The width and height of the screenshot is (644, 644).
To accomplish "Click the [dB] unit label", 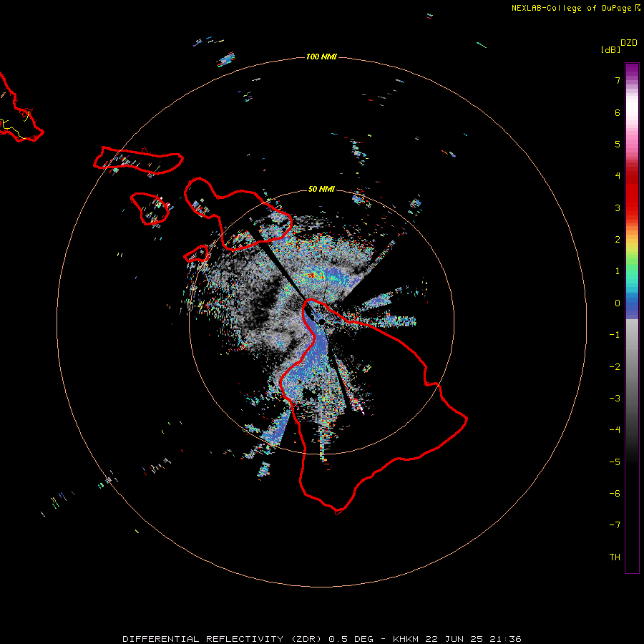I will 611,49.
